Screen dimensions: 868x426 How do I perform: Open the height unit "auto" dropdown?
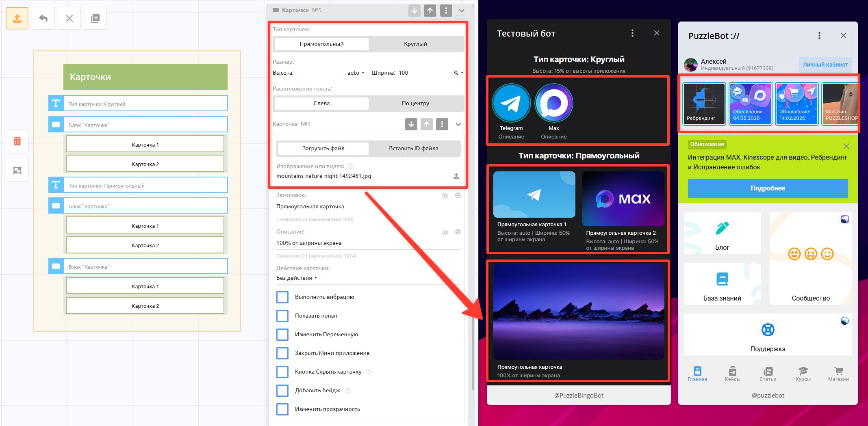(x=356, y=73)
